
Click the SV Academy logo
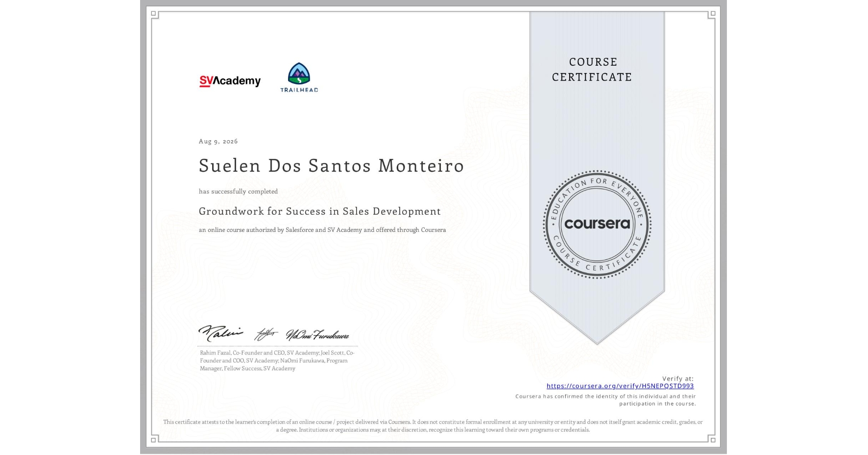230,81
